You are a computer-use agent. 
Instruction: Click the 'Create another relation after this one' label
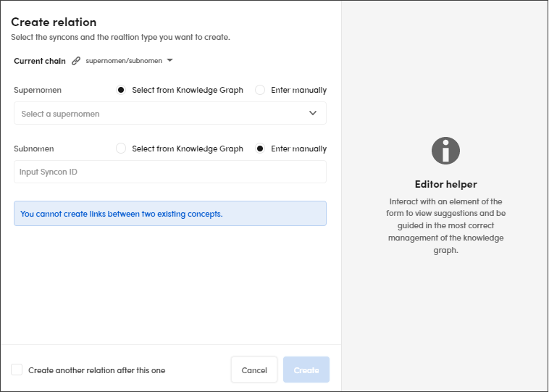tap(96, 370)
